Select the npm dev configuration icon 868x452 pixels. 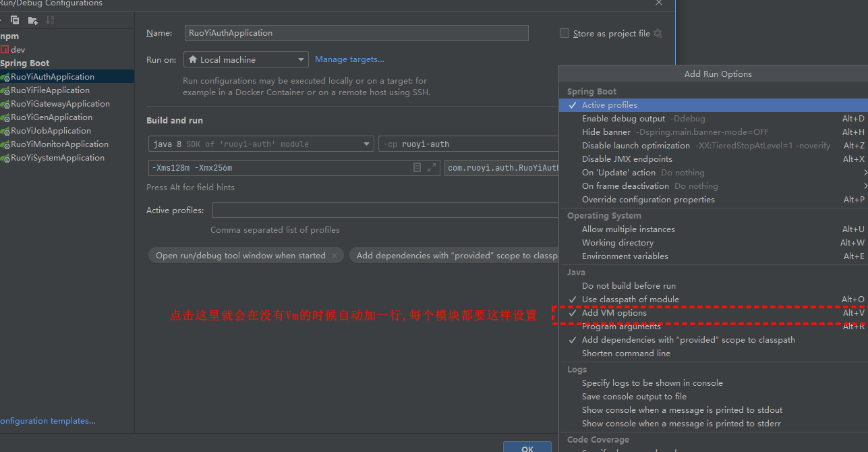pyautogui.click(x=5, y=50)
